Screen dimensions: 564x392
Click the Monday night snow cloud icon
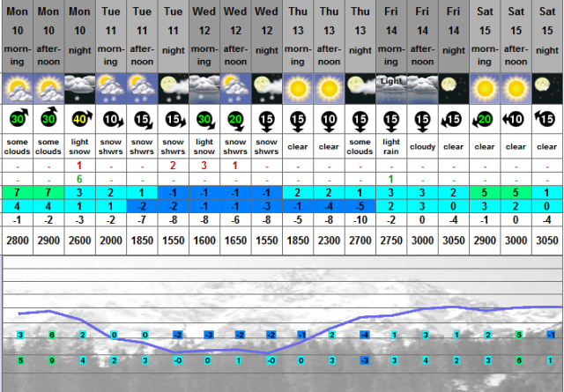[x=80, y=89]
